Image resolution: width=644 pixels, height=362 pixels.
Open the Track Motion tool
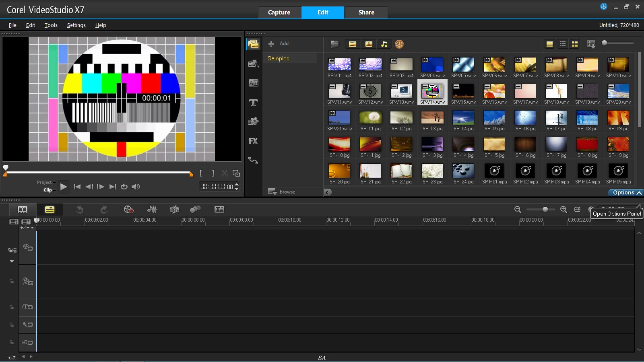point(195,209)
